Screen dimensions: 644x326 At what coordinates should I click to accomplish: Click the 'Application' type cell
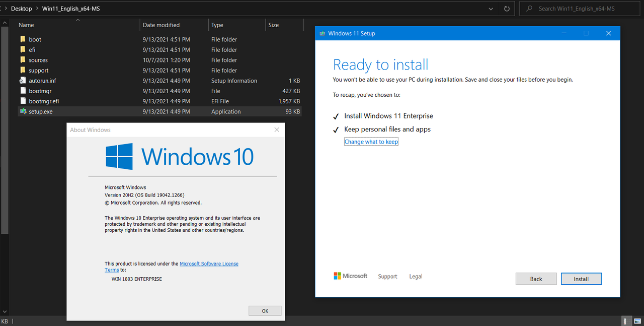click(226, 111)
